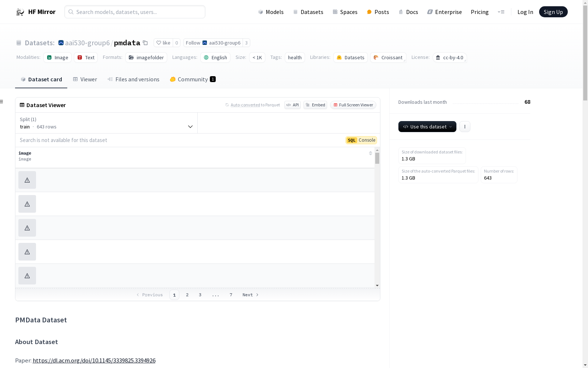Switch to the Viewer tab
Image resolution: width=588 pixels, height=368 pixels.
tap(85, 79)
